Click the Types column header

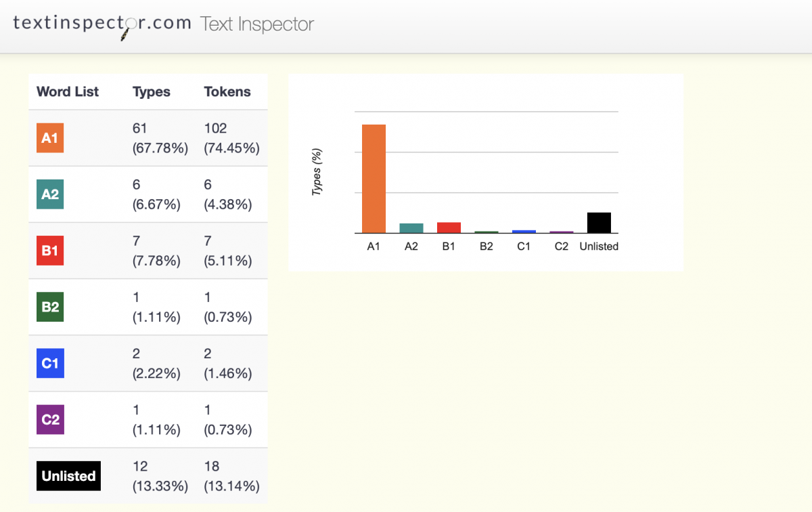click(x=152, y=92)
